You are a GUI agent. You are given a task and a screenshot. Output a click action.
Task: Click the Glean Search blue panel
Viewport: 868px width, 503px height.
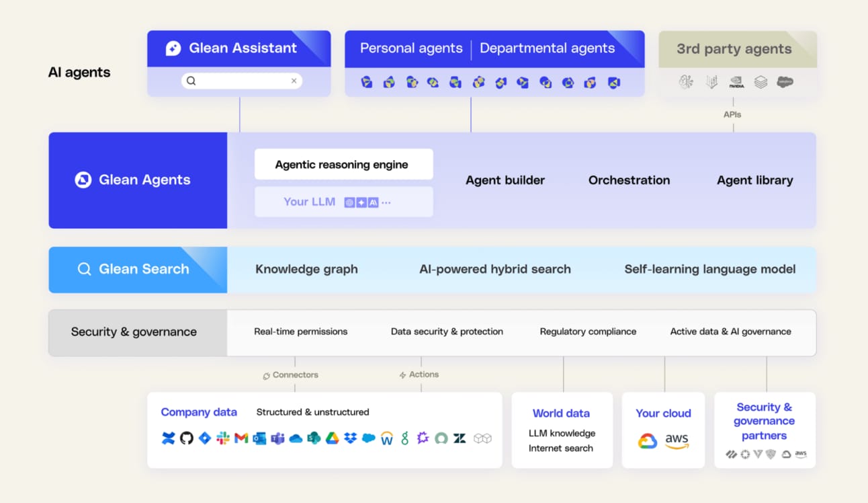coord(138,270)
